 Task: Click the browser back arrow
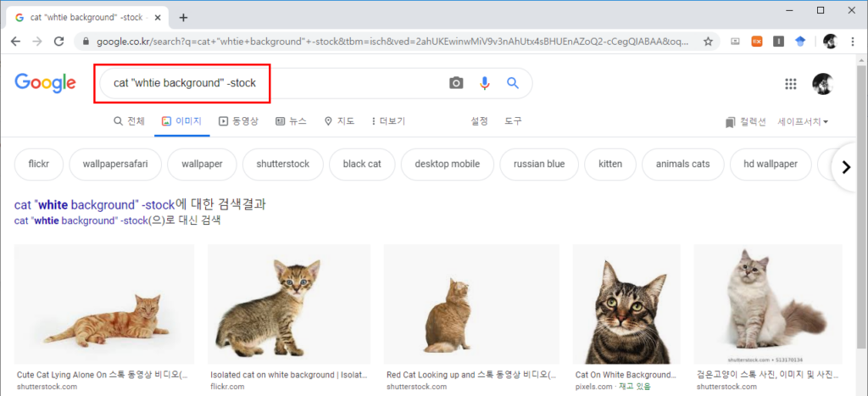[15, 42]
